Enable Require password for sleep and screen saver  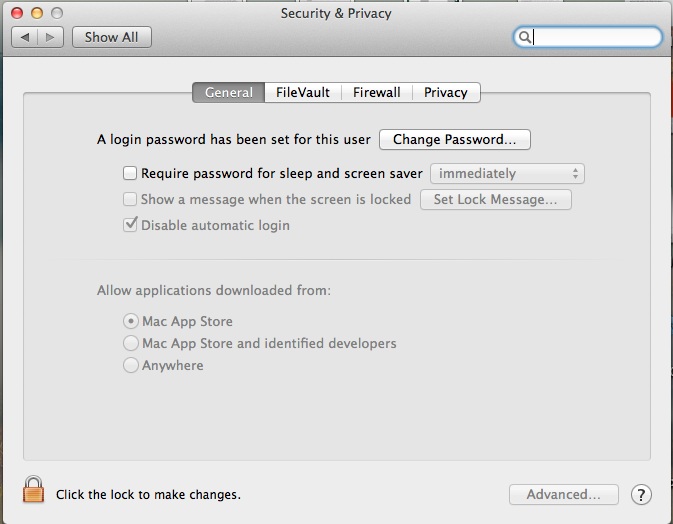[130, 174]
